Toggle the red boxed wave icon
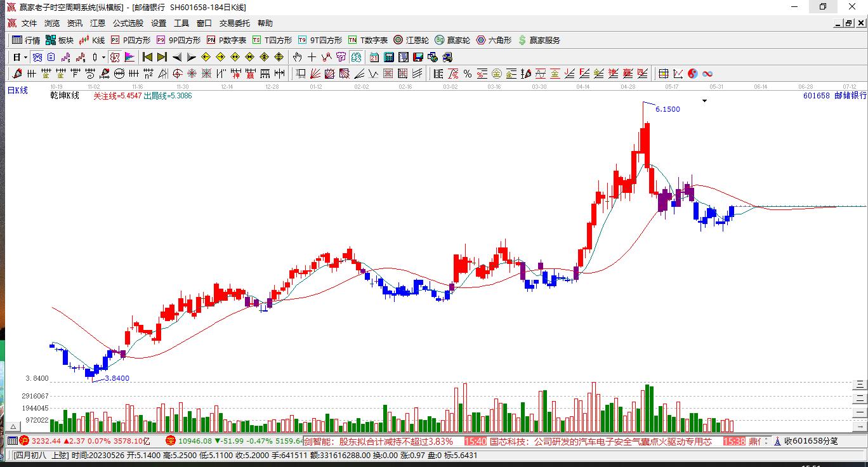Image resolution: width=868 pixels, height=467 pixels. coord(115,57)
